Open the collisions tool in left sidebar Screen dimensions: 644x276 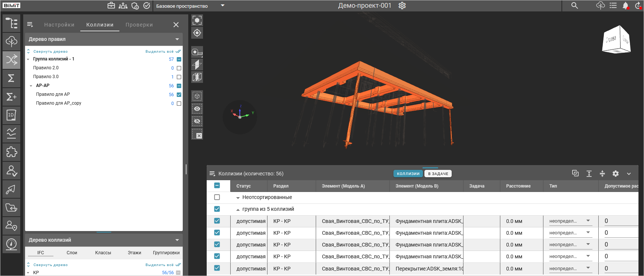11,60
